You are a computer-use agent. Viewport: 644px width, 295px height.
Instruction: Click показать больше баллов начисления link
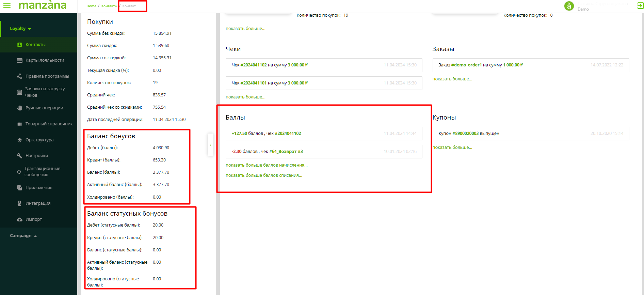267,165
